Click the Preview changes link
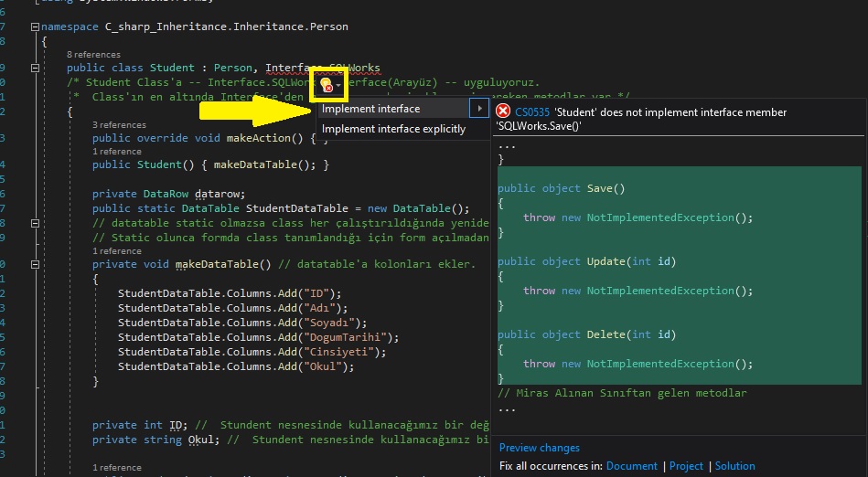Screen dimensions: 868x477 click(x=539, y=448)
